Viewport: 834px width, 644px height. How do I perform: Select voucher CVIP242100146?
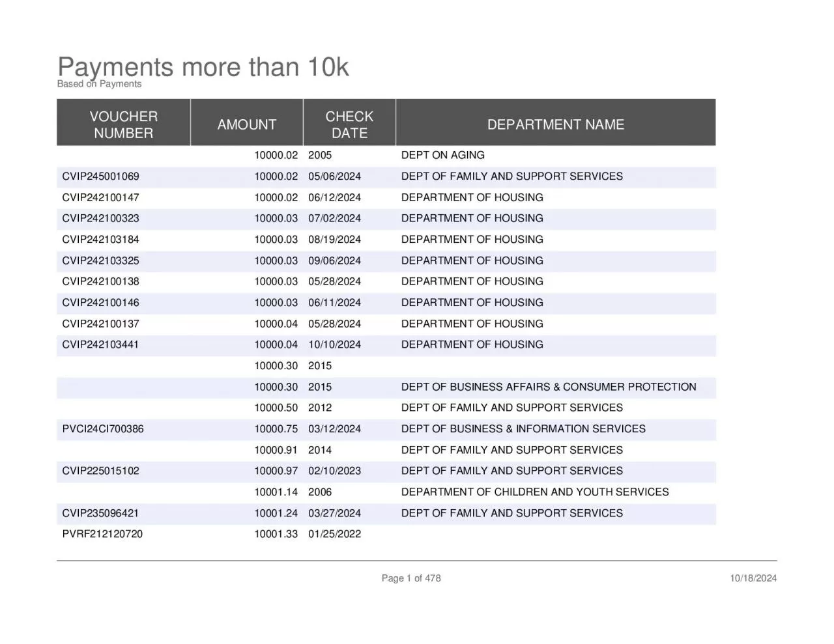pyautogui.click(x=100, y=303)
